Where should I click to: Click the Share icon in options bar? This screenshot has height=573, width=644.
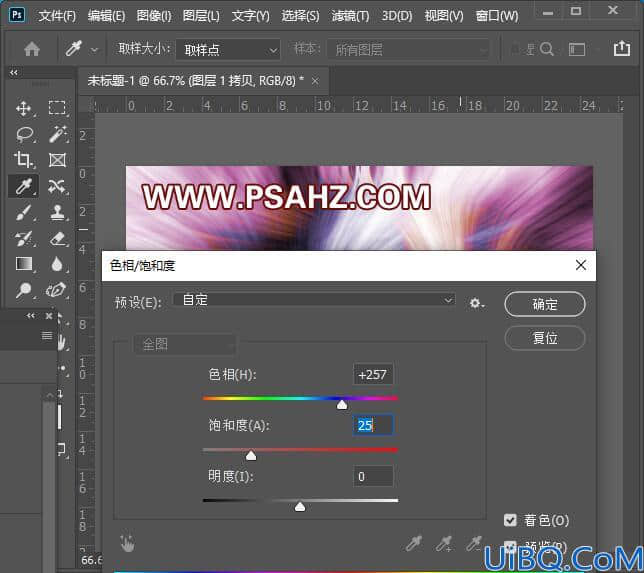tap(622, 48)
